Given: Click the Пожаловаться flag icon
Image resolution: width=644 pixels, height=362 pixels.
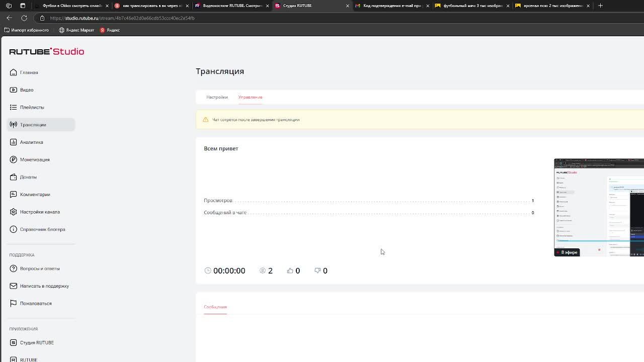Looking at the screenshot, I should (14, 303).
